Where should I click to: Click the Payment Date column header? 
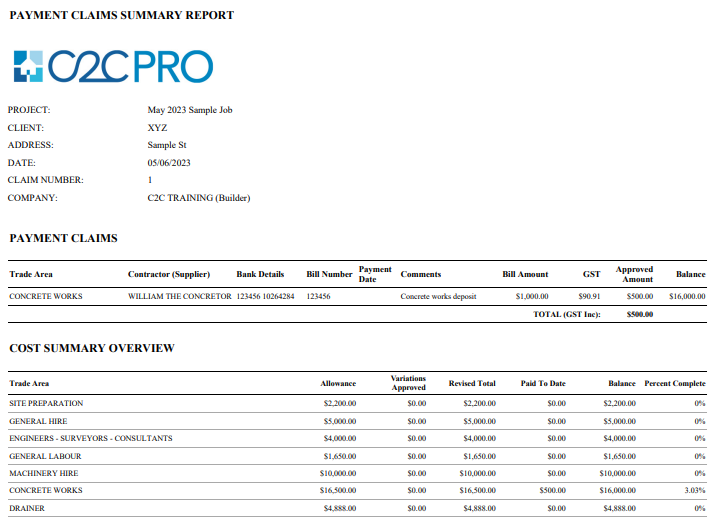[x=375, y=274]
